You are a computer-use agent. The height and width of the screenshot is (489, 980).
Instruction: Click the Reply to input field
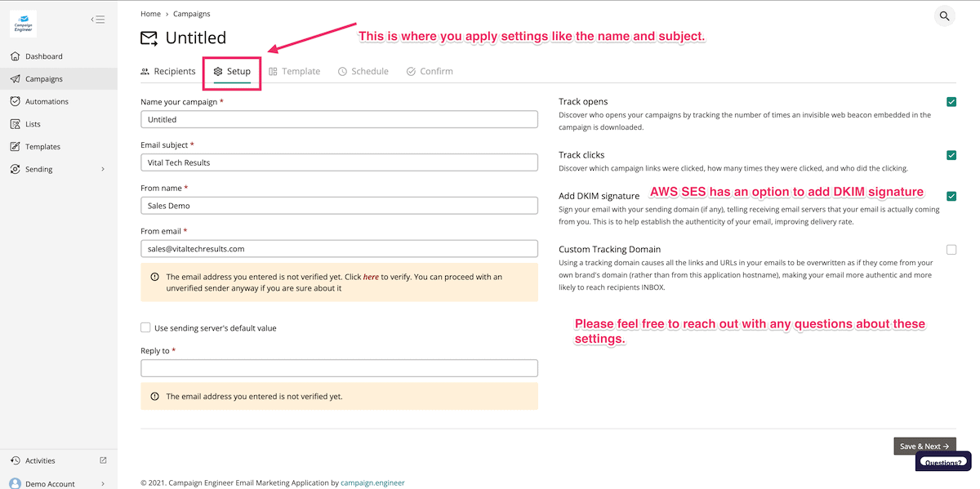tap(339, 368)
